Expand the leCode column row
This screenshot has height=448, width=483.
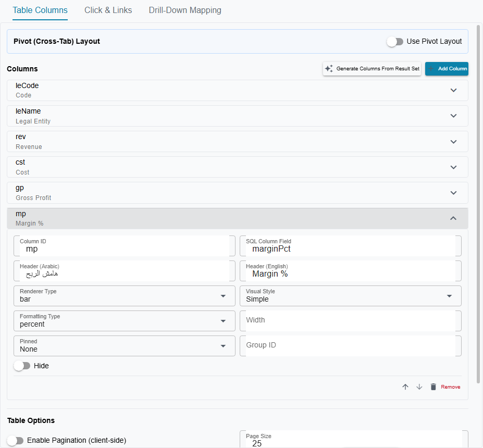(x=238, y=90)
